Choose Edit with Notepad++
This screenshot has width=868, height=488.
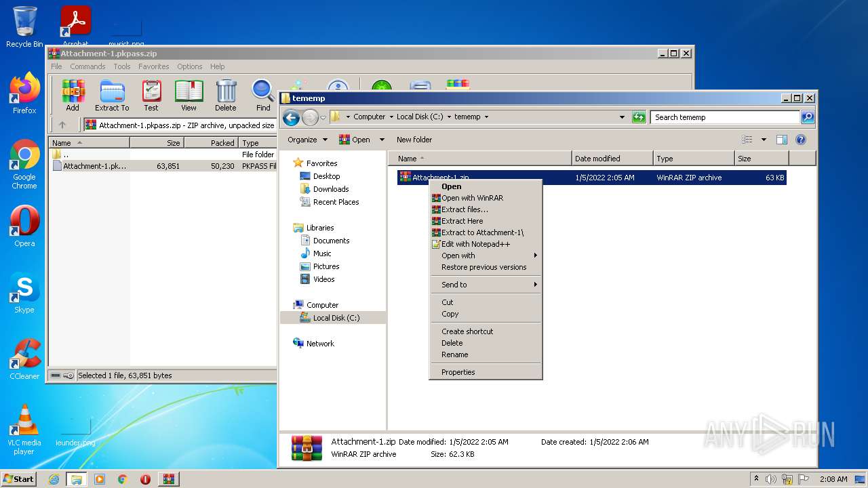click(x=486, y=244)
